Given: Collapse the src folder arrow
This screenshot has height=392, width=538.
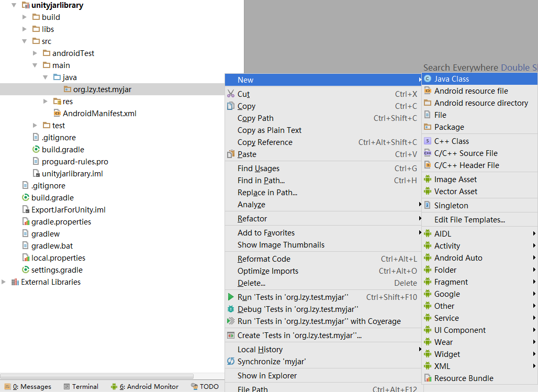Looking at the screenshot, I should coord(25,41).
